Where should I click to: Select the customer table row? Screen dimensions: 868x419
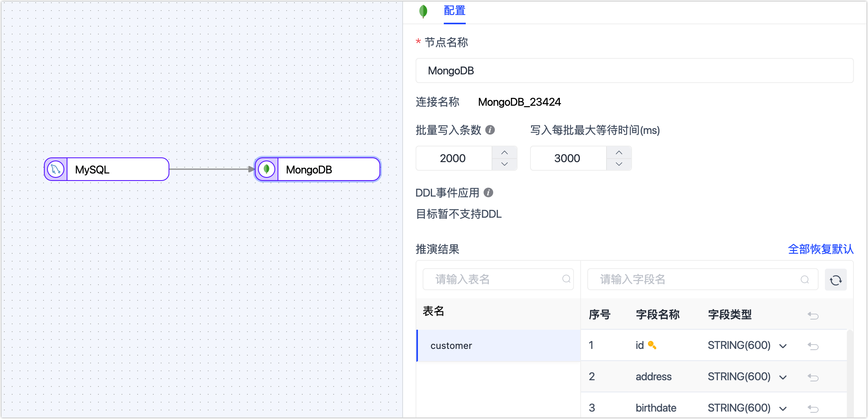tap(498, 345)
